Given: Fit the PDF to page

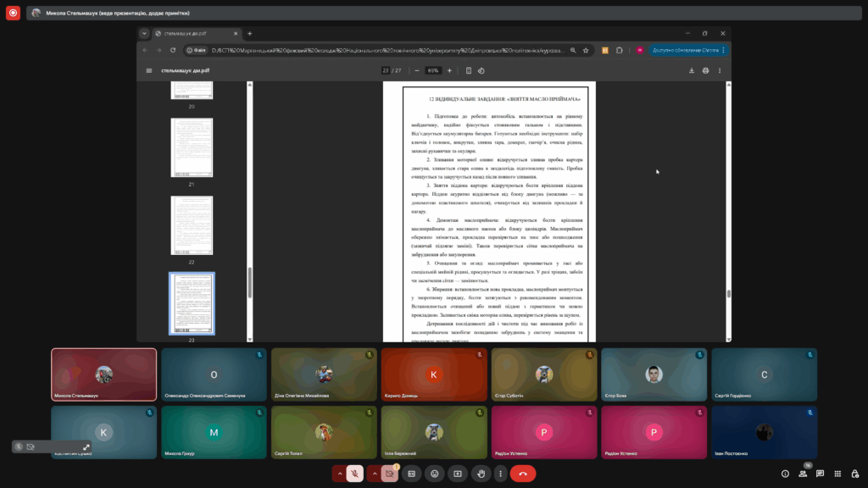Looking at the screenshot, I should tap(468, 71).
